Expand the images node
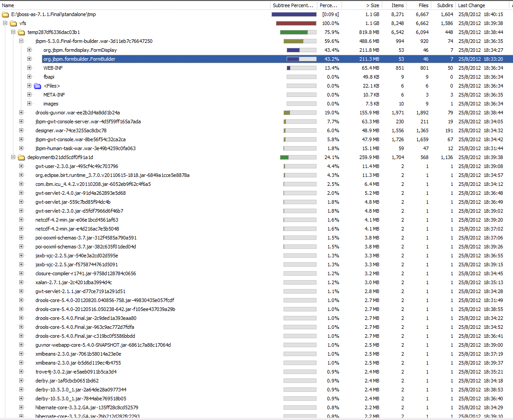 point(29,104)
